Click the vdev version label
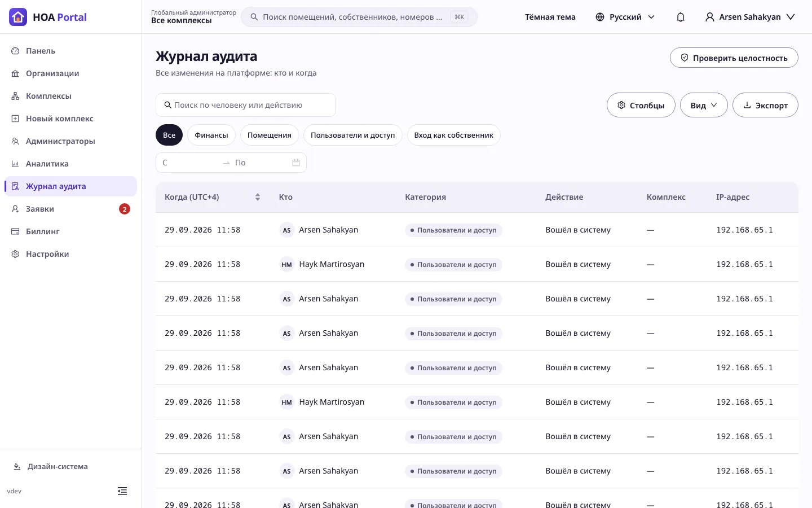812x508 pixels. (x=14, y=491)
